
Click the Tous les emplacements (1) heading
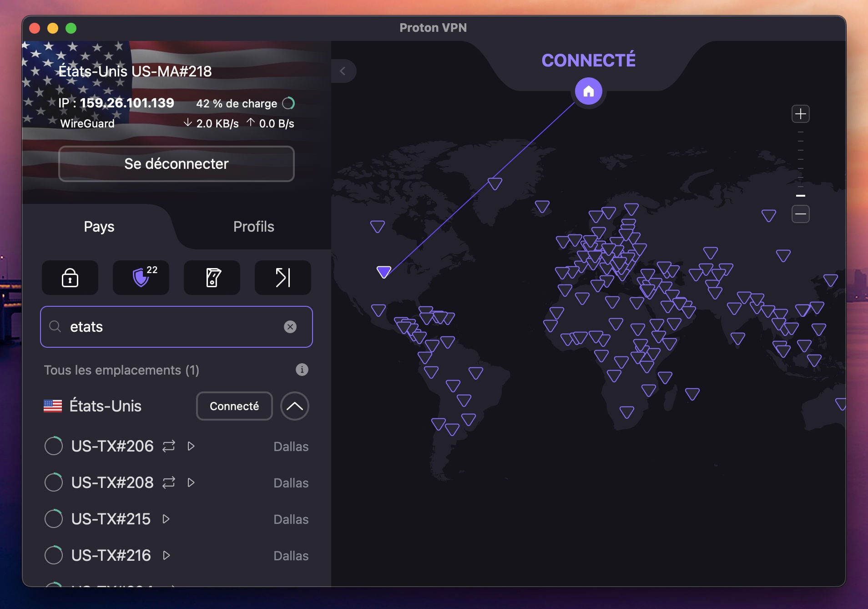pyautogui.click(x=121, y=370)
